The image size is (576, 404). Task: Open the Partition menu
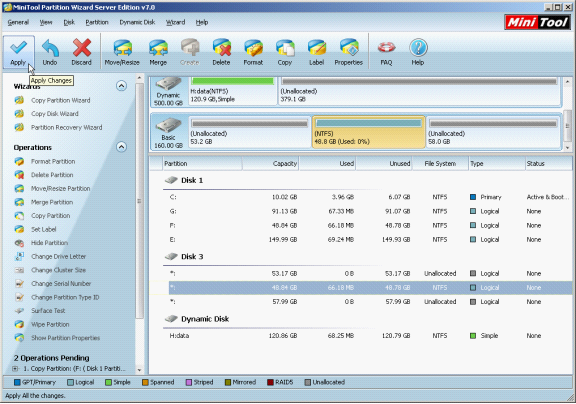click(x=97, y=22)
